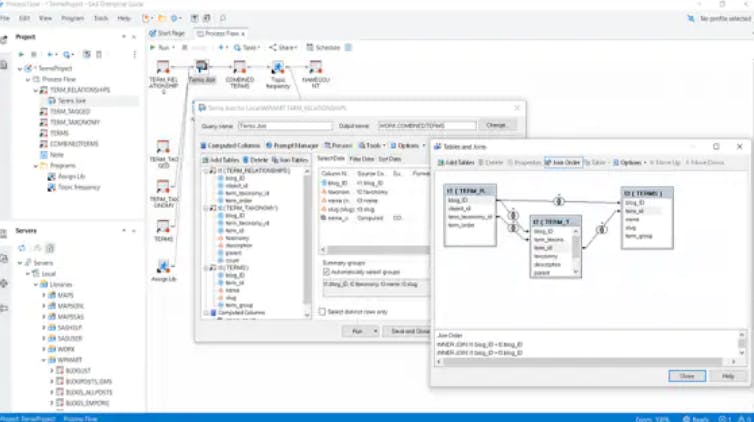
Task: Open Share dropdown in process flow toolbar
Action: tap(283, 48)
